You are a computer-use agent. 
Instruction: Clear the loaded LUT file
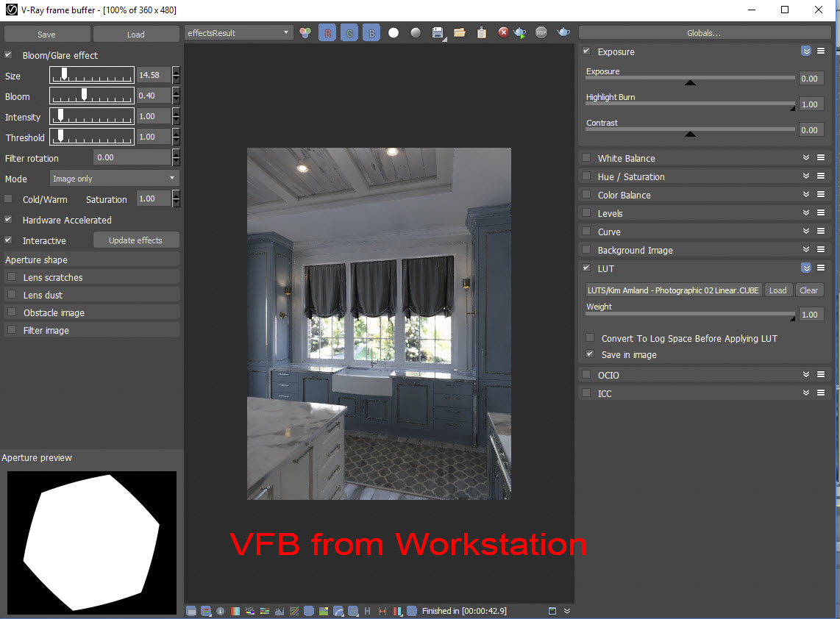tap(809, 290)
